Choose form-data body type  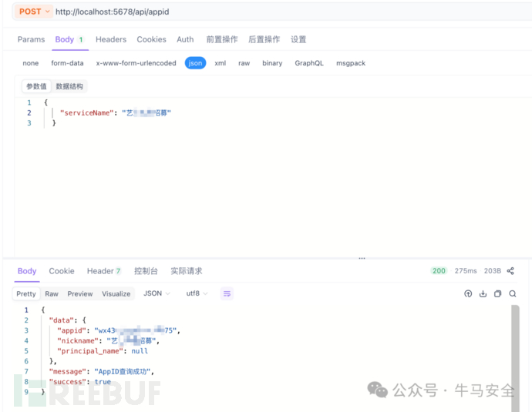coord(67,63)
